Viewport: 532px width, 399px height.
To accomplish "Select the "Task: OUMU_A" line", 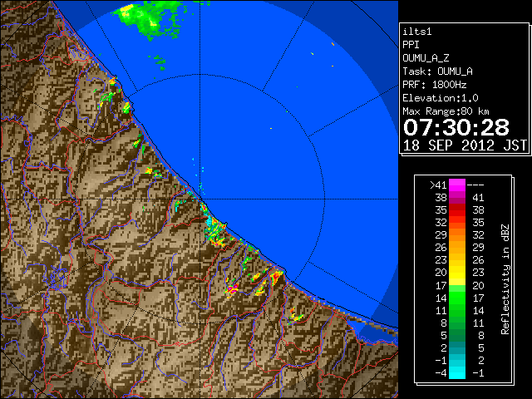I will pyautogui.click(x=437, y=71).
